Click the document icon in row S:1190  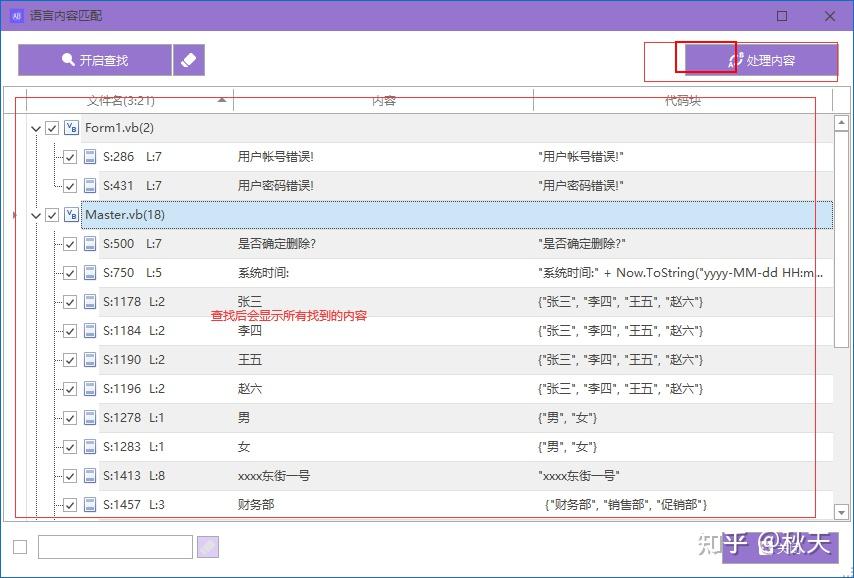pos(90,360)
